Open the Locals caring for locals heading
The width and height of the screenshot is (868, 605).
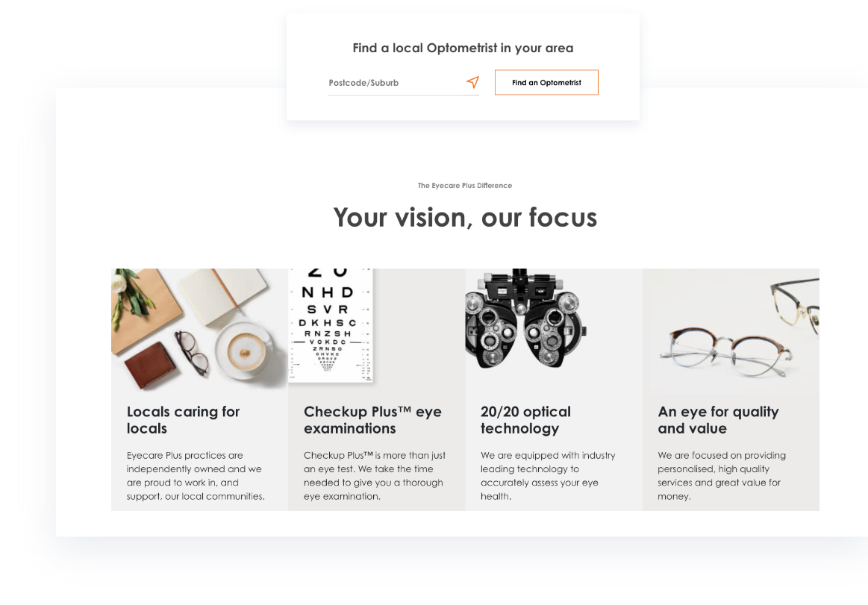click(184, 420)
